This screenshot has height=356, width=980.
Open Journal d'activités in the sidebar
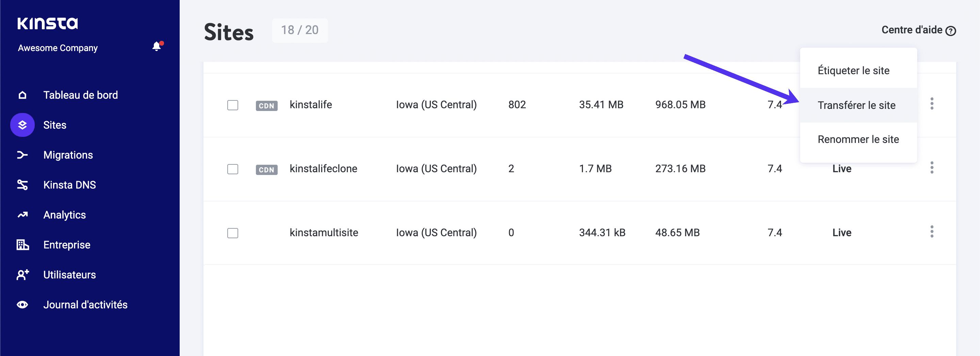pos(86,305)
